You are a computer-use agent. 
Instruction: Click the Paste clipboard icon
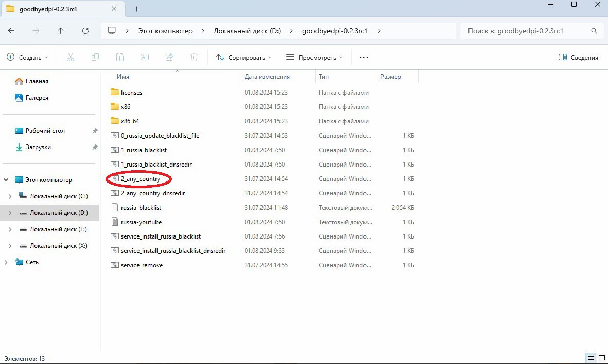[120, 57]
